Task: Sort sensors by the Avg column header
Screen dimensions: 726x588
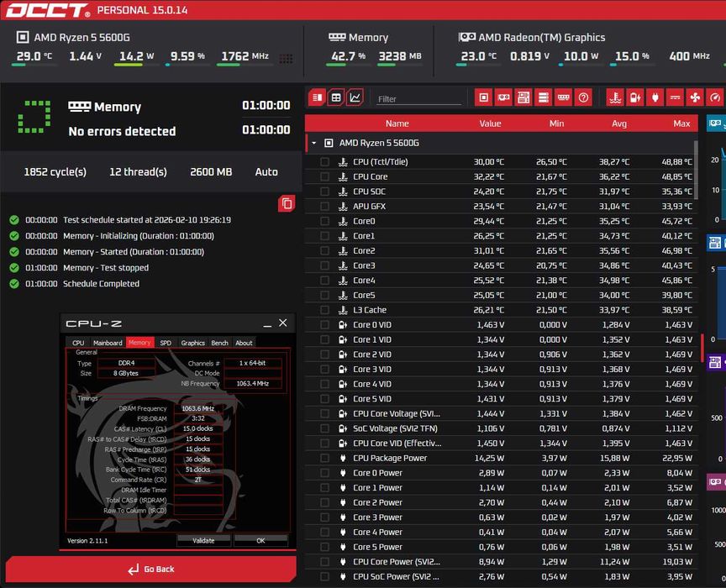Action: click(619, 123)
